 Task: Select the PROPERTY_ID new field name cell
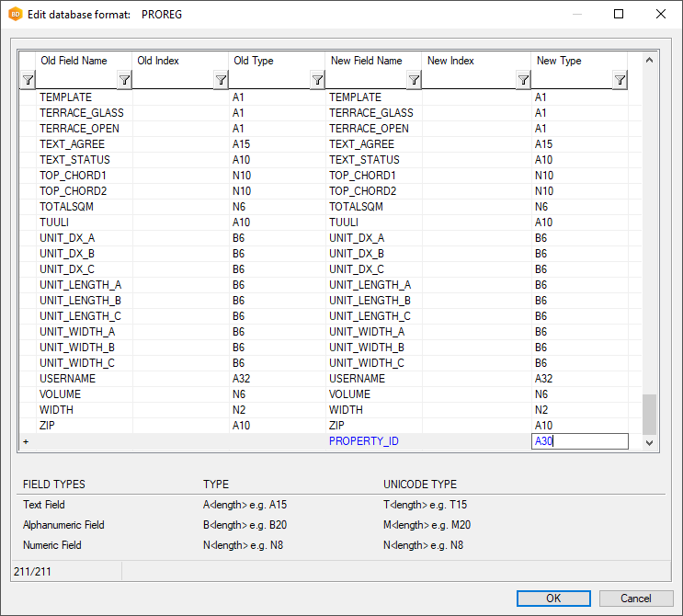pos(364,441)
